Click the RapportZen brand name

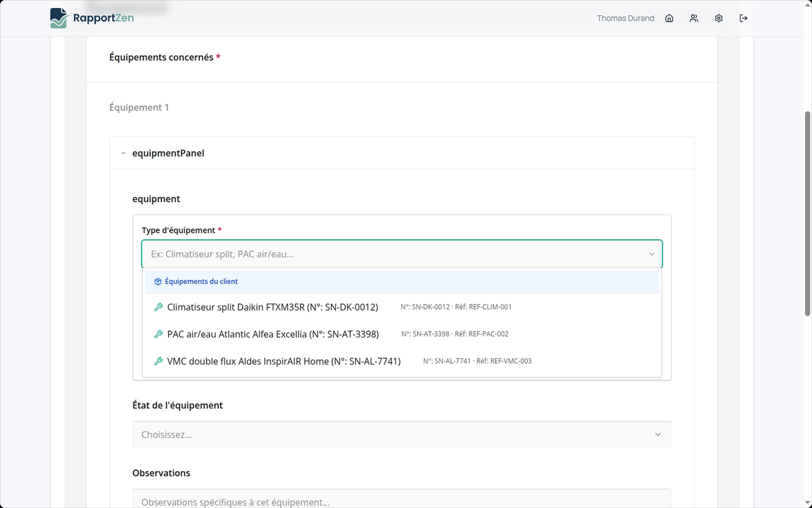click(104, 18)
